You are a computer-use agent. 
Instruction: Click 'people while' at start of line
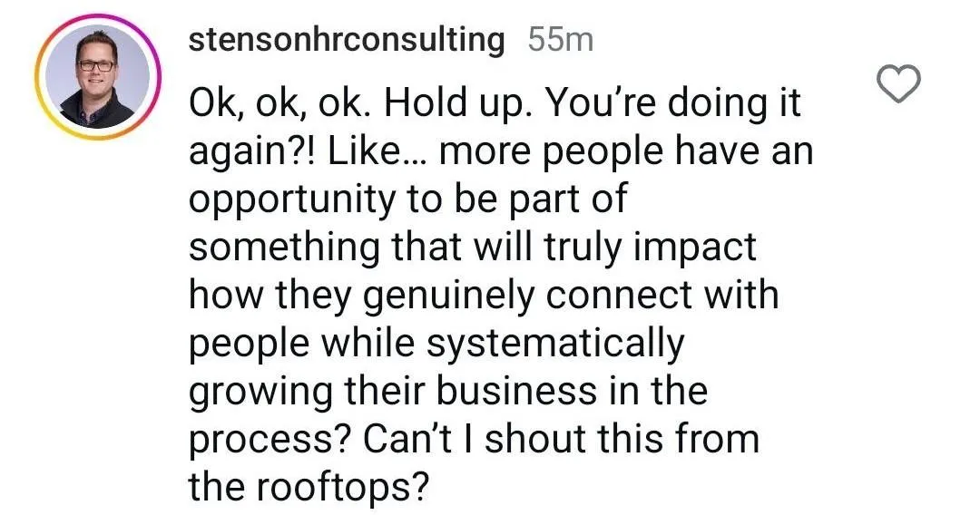point(301,345)
